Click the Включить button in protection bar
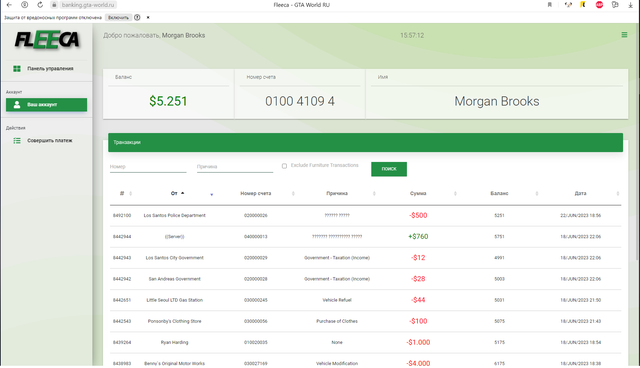 pyautogui.click(x=118, y=18)
